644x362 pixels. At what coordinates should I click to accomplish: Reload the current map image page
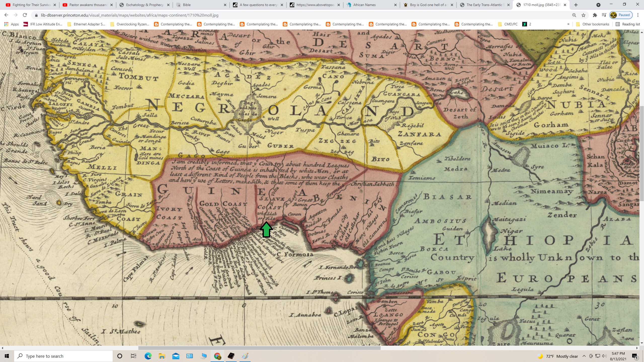pos(25,15)
